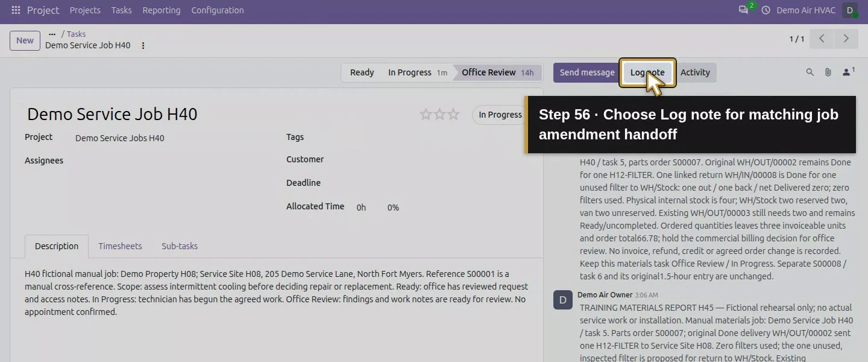
Task: Click the Demo Air Owner author name
Action: click(x=605, y=295)
